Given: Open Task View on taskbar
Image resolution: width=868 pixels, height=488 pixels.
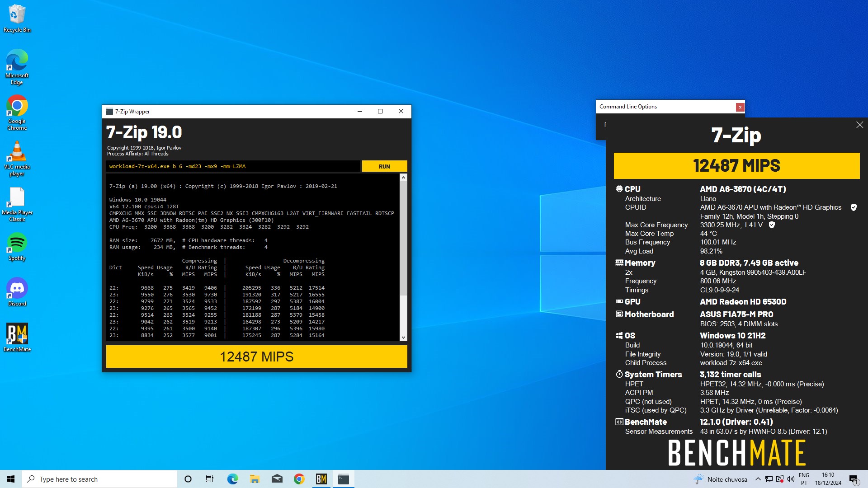Looking at the screenshot, I should click(x=210, y=479).
